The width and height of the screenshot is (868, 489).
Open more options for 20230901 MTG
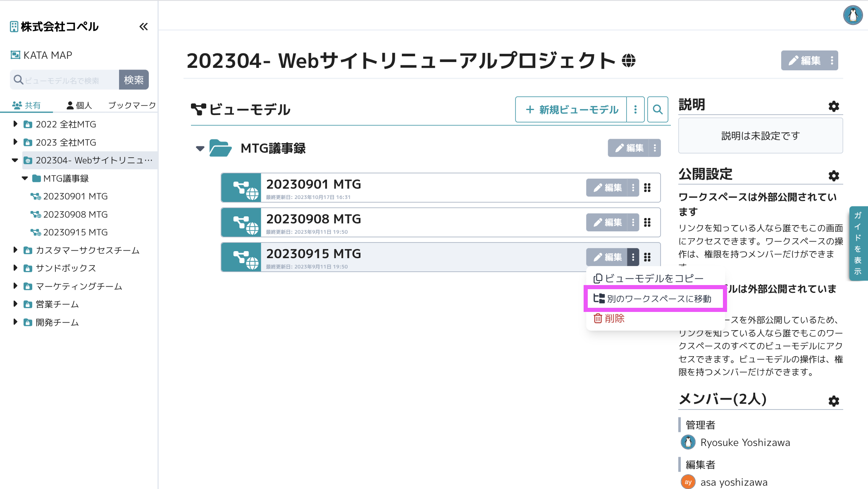pyautogui.click(x=633, y=188)
